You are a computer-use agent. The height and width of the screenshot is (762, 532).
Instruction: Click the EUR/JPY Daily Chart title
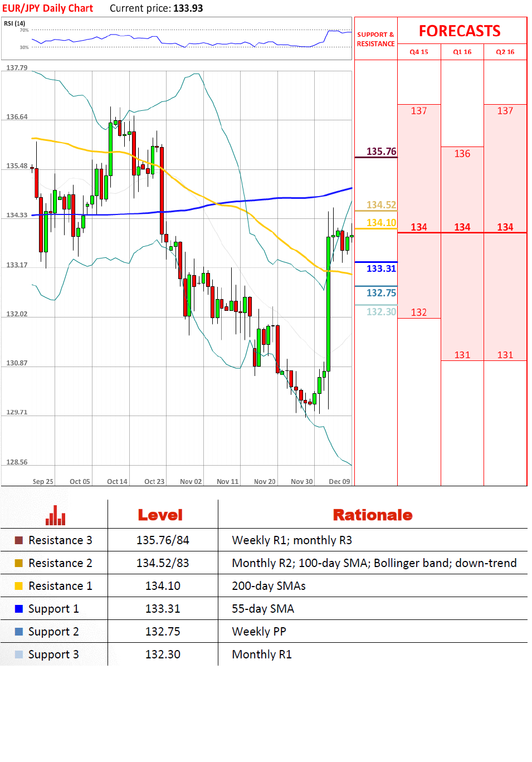[x=48, y=8]
